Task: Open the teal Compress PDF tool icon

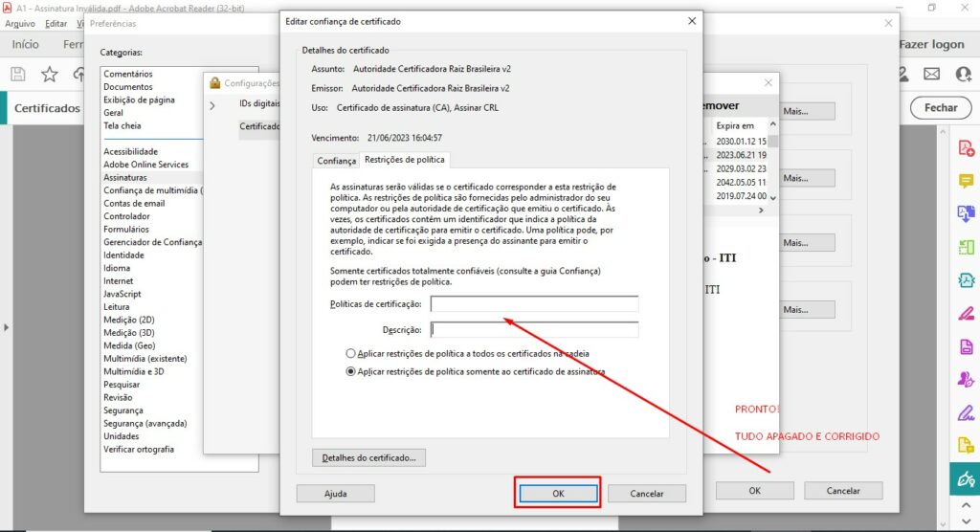Action: (x=966, y=279)
